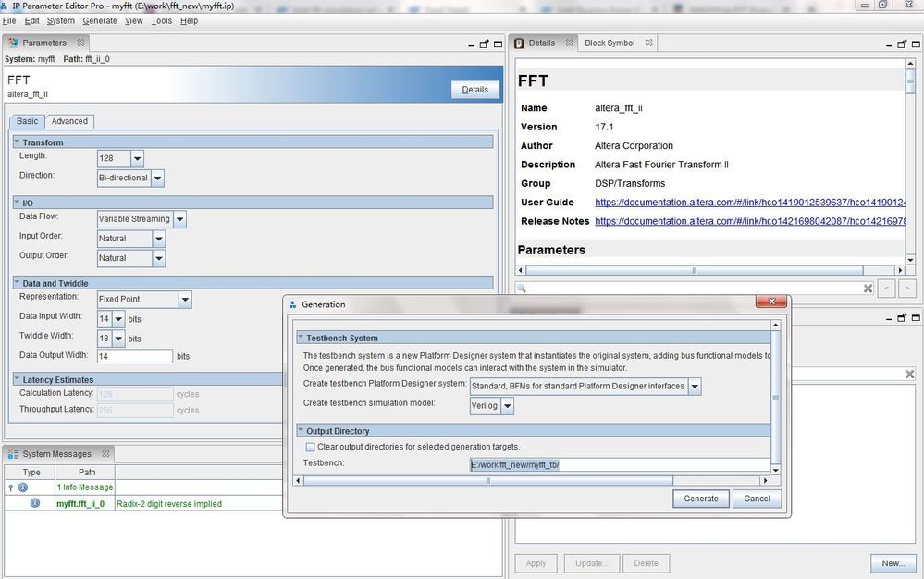924x579 pixels.
Task: Open the File menu
Action: [9, 20]
